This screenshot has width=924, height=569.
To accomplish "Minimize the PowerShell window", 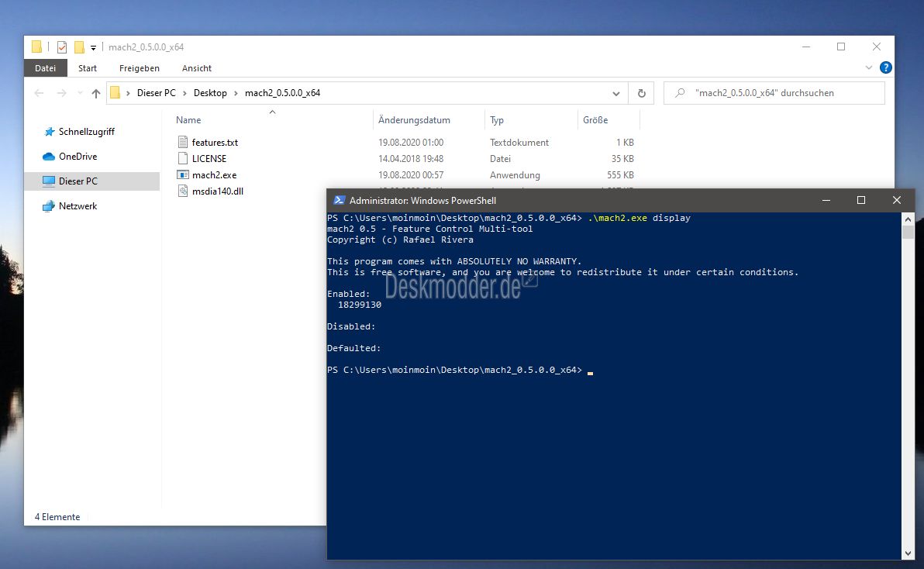I will pos(826,200).
